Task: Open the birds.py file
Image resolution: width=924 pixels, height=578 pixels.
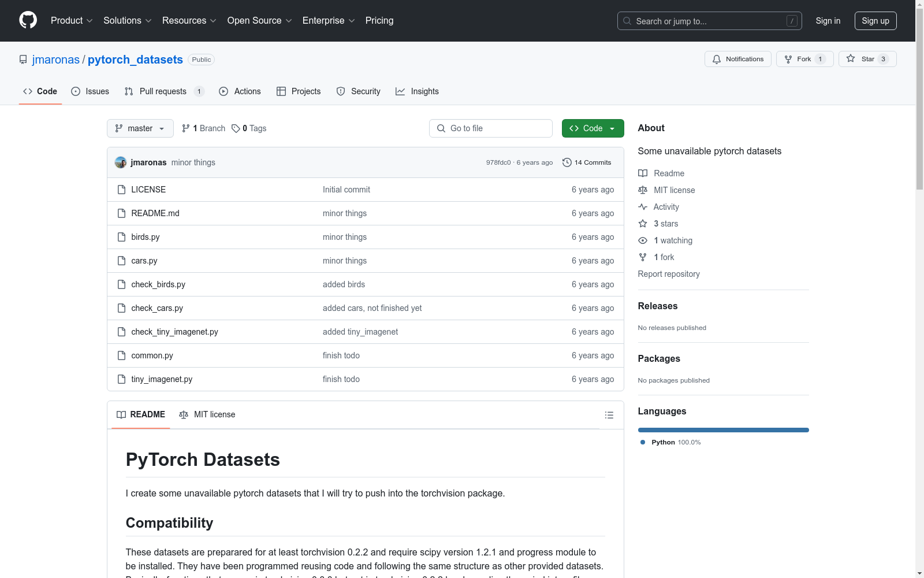Action: pyautogui.click(x=146, y=237)
